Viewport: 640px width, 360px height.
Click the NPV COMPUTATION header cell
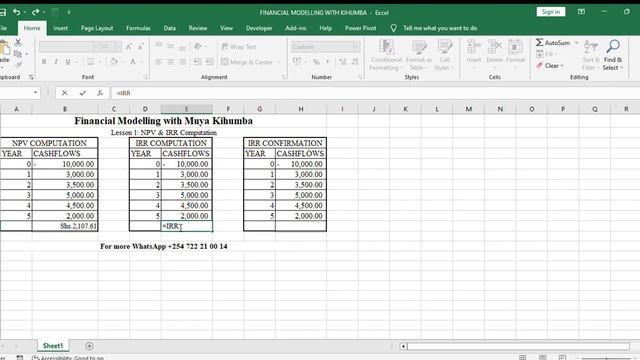[49, 143]
